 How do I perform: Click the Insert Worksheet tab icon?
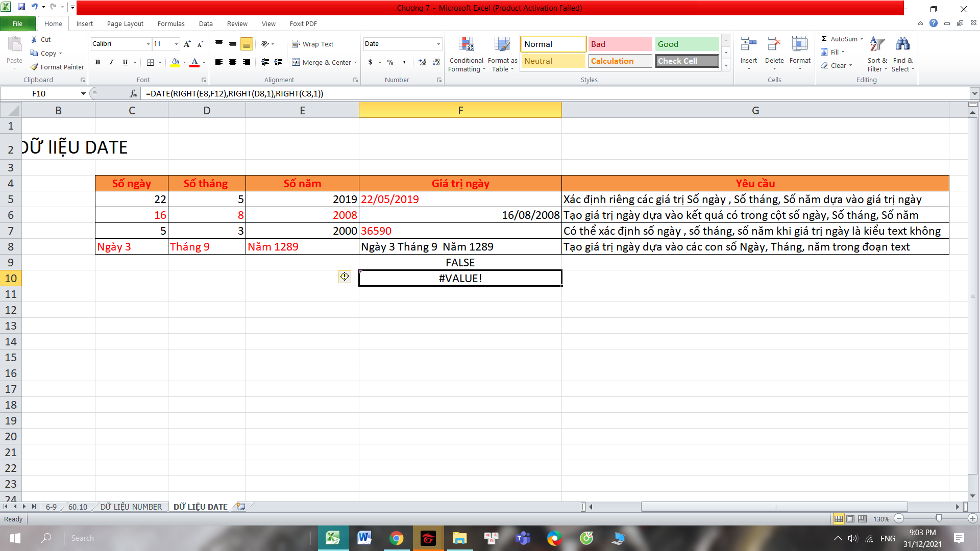click(241, 507)
